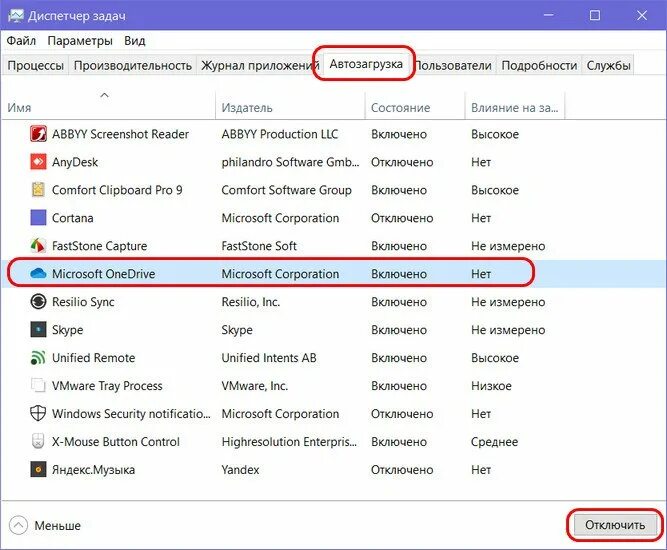Click the Отключить button
667x550 pixels.
(615, 525)
